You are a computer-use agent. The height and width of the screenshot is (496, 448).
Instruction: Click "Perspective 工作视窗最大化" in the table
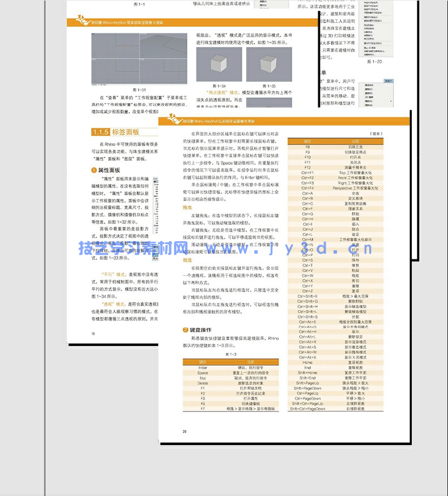point(355,188)
